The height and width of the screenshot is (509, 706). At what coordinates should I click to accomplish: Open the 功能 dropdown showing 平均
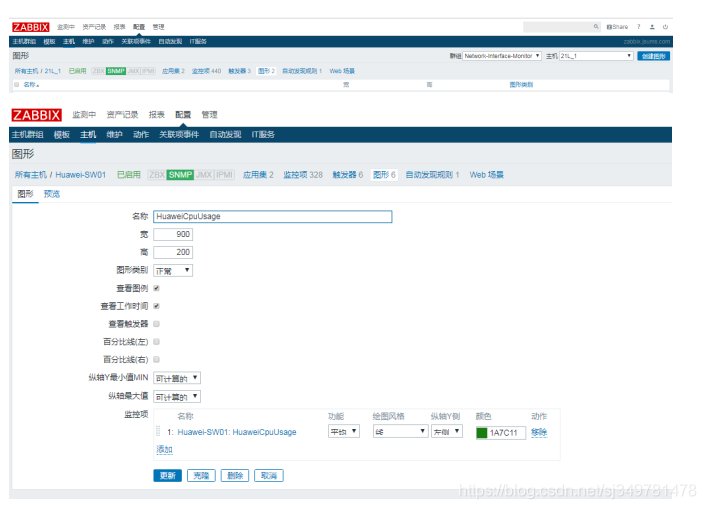click(x=344, y=432)
